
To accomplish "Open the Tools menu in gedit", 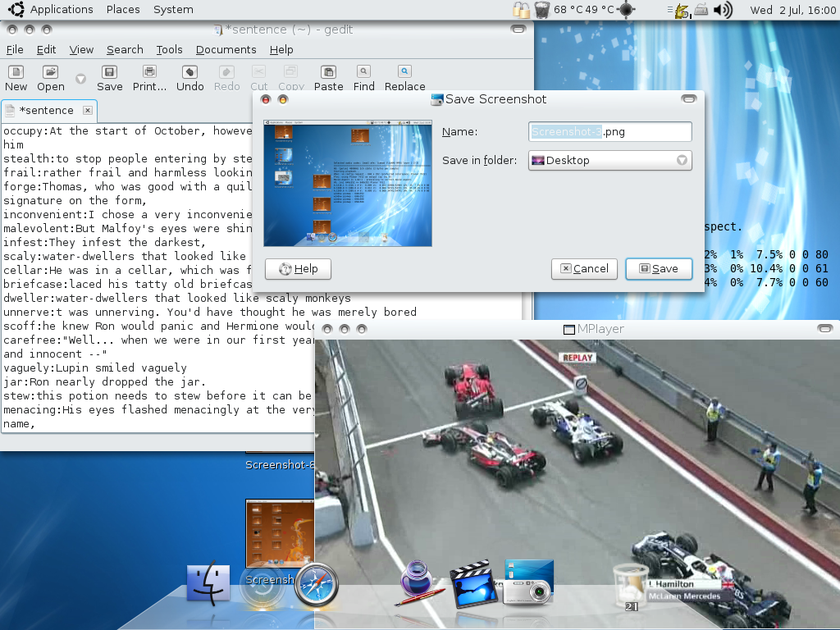I will (169, 50).
